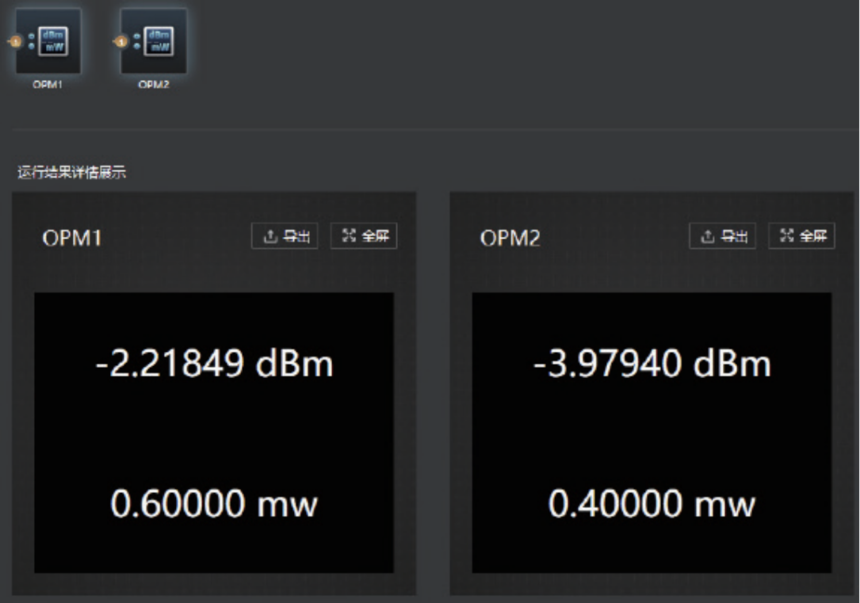Click the OPM1 label under the node
Viewport: 860px width, 603px height.
coord(48,84)
